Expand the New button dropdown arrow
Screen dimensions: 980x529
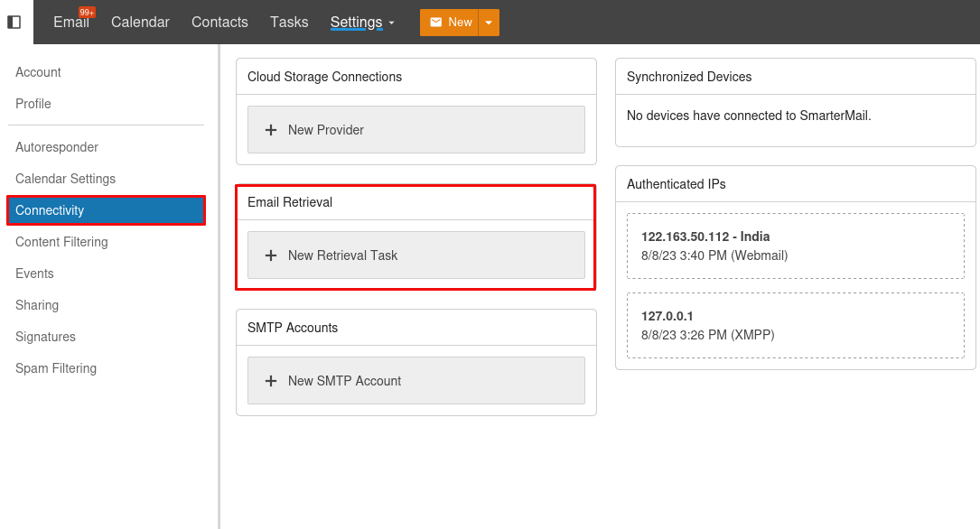(x=488, y=23)
